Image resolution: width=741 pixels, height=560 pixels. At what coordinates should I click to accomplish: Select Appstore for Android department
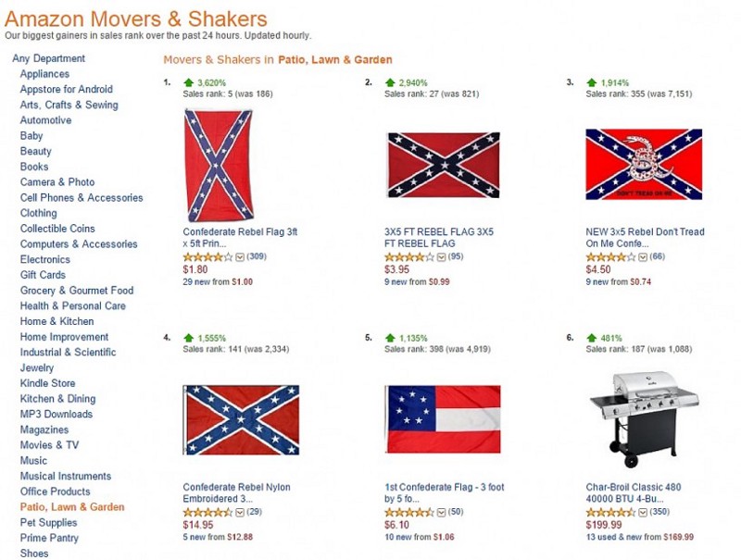(x=66, y=90)
